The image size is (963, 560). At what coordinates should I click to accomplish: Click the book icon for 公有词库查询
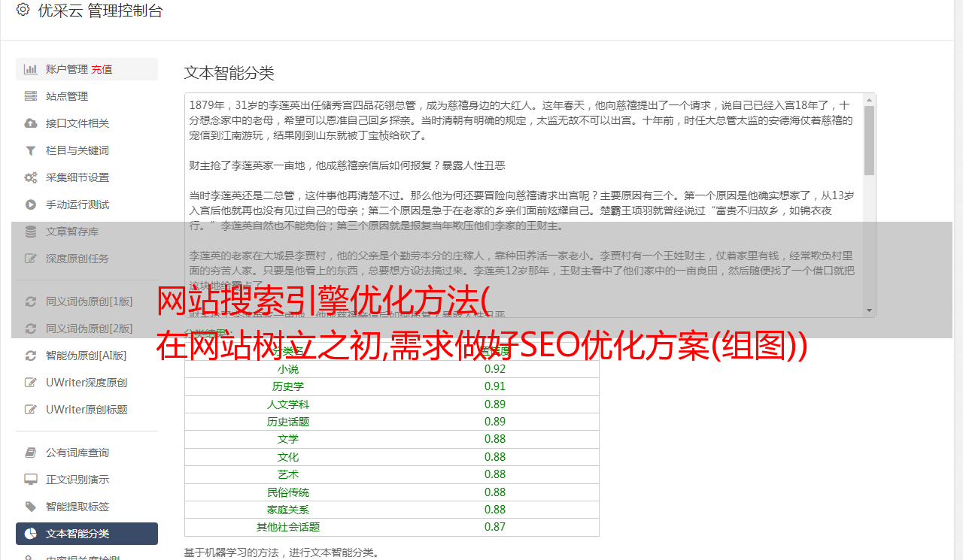(31, 453)
